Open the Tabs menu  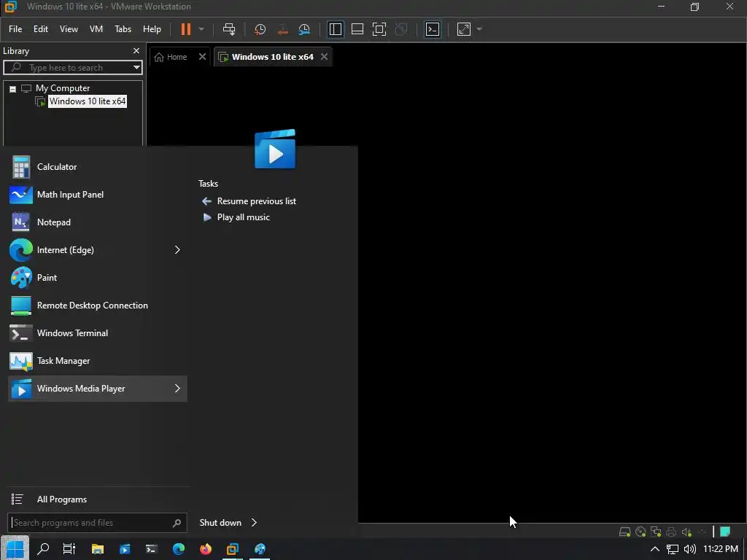(x=123, y=29)
